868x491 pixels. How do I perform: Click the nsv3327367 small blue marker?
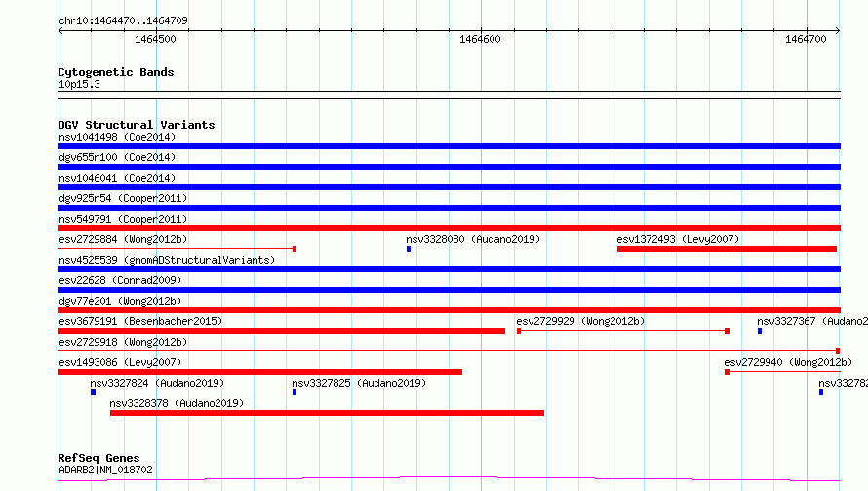[x=760, y=331]
